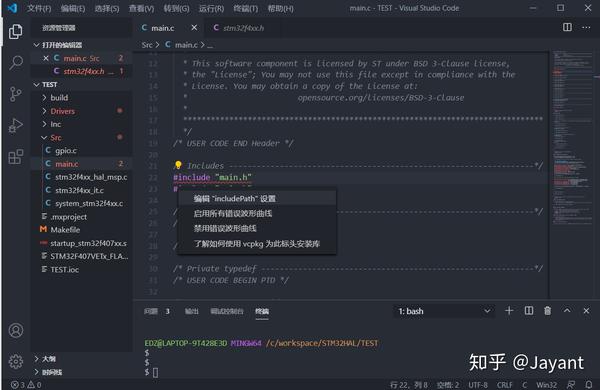Screen dimensions: 600x390
Task: Click the lightbulb quick-fix icon
Action: point(178,165)
